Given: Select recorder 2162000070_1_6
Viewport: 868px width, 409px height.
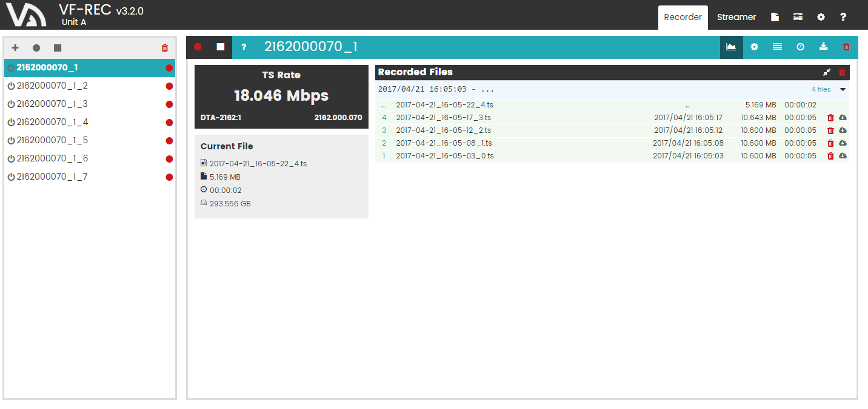Looking at the screenshot, I should coord(90,158).
